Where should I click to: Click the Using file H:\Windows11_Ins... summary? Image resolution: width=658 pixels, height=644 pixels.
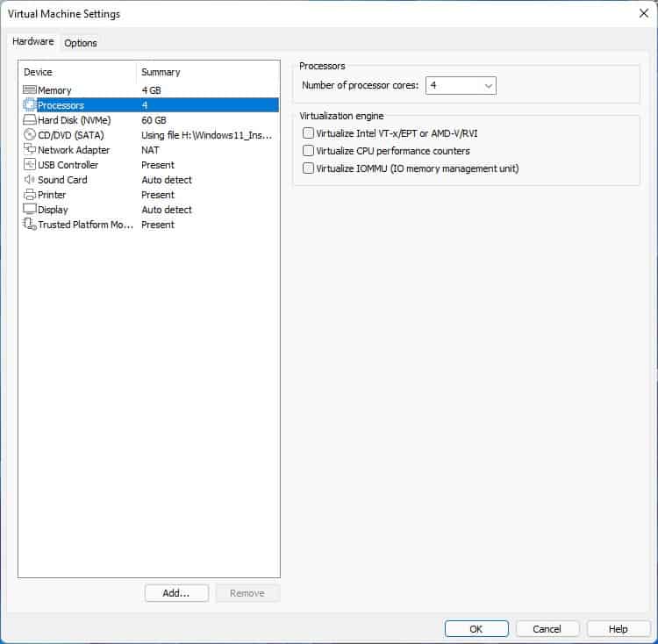pos(206,135)
